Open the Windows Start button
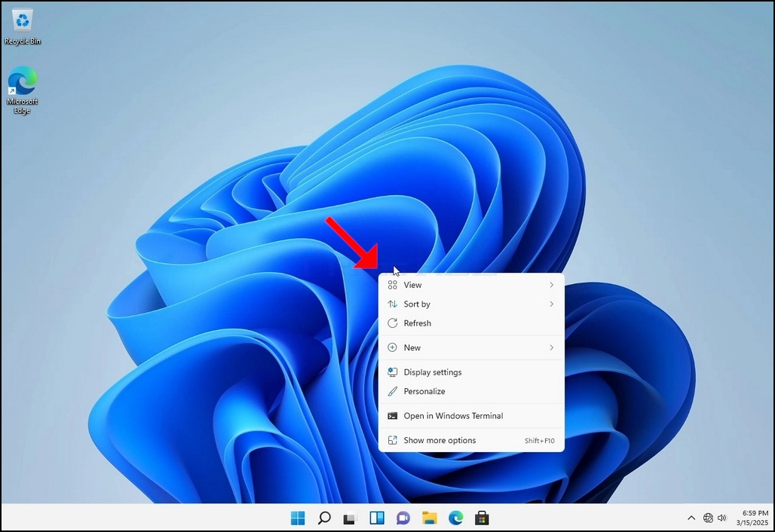775x532 pixels. [298, 518]
